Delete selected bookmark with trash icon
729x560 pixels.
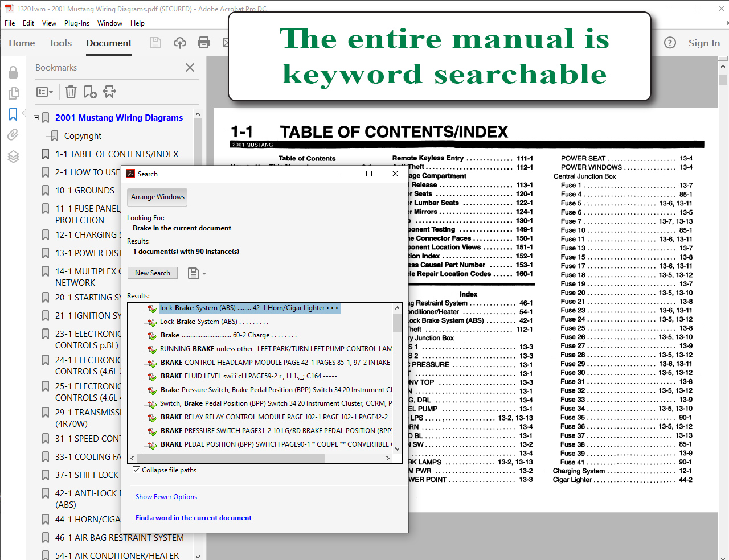click(x=71, y=92)
